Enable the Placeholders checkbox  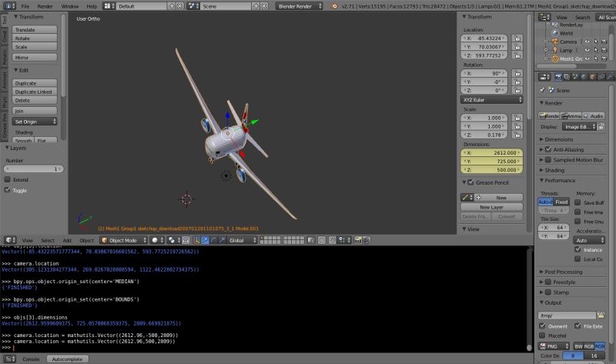click(542, 336)
